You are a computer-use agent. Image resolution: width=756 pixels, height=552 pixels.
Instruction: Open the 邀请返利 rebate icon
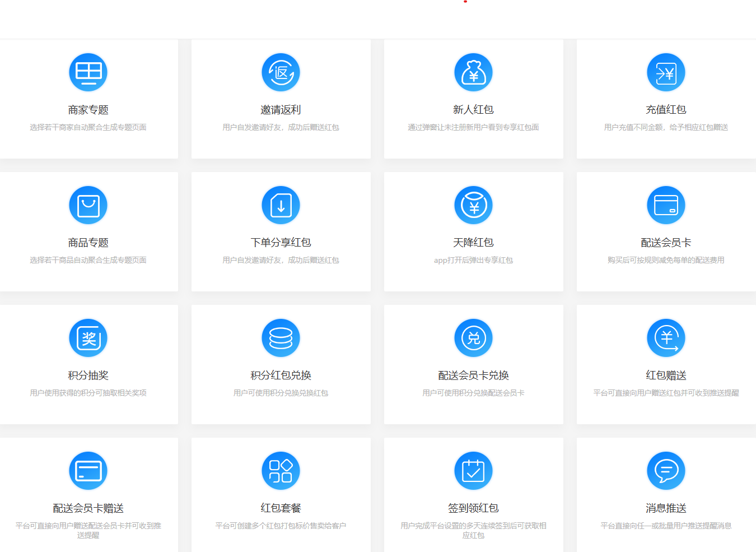(281, 72)
